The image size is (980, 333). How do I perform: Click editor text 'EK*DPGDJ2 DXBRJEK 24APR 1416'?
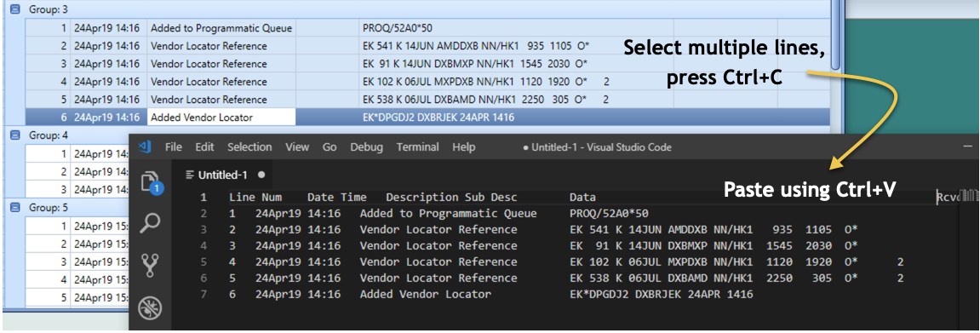[662, 295]
